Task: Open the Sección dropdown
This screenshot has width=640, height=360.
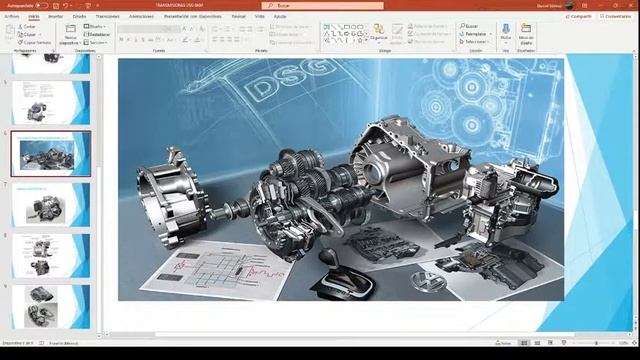Action: [x=96, y=42]
